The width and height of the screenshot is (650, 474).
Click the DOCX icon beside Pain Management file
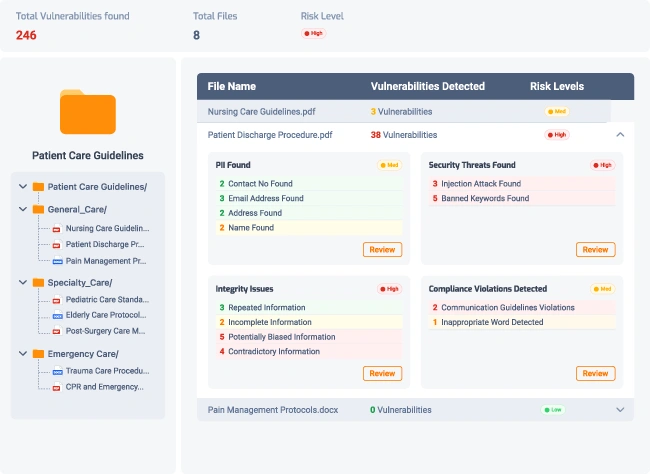[56, 261]
